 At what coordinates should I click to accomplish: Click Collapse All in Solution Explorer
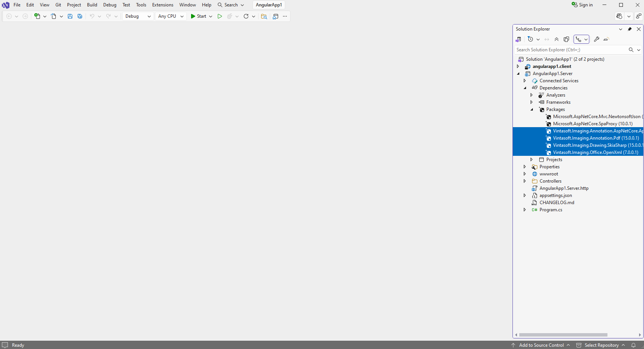[557, 39]
